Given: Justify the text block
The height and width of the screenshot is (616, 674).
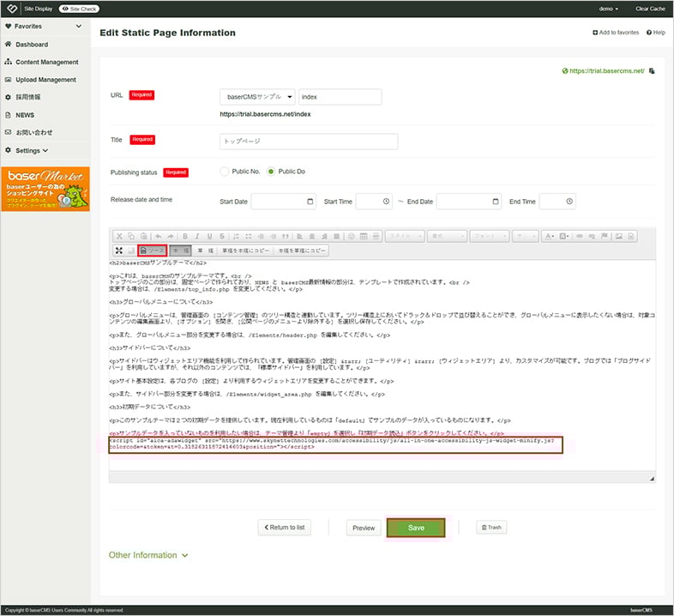Looking at the screenshot, I should [336, 236].
